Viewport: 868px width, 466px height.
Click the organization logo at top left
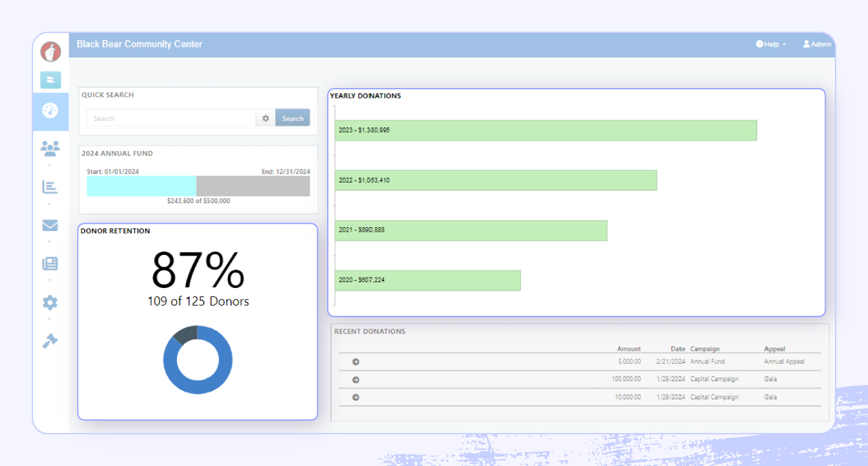click(51, 51)
